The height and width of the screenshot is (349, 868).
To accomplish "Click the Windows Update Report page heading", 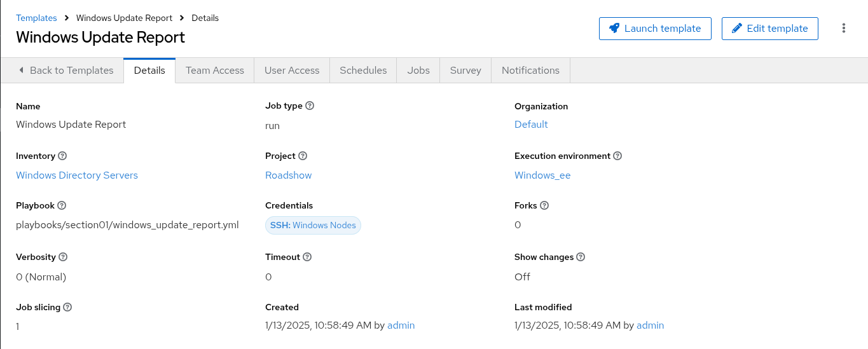I will tap(100, 38).
